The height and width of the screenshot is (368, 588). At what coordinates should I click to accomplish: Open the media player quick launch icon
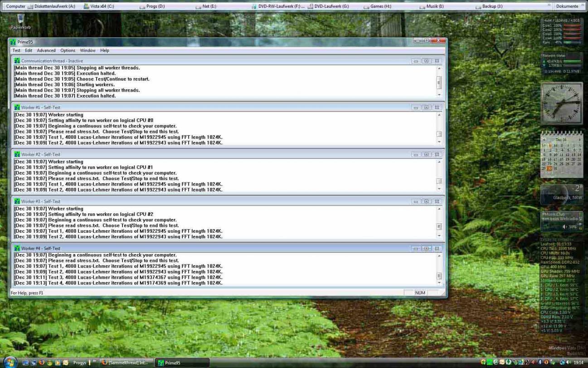pyautogui.click(x=58, y=363)
